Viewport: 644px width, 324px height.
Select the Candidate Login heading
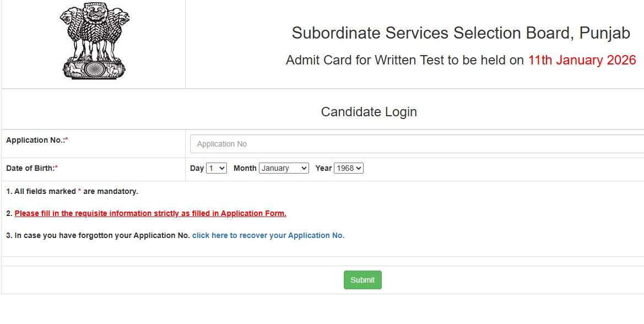(369, 111)
